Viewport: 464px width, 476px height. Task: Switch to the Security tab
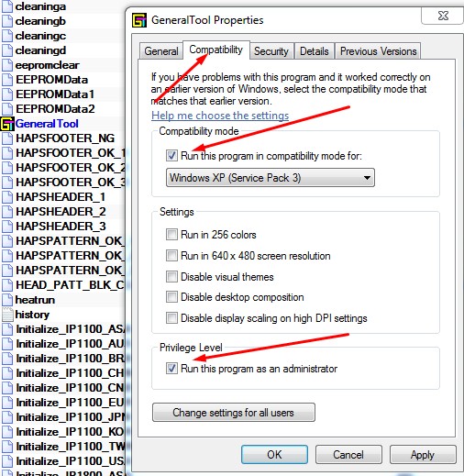271,51
